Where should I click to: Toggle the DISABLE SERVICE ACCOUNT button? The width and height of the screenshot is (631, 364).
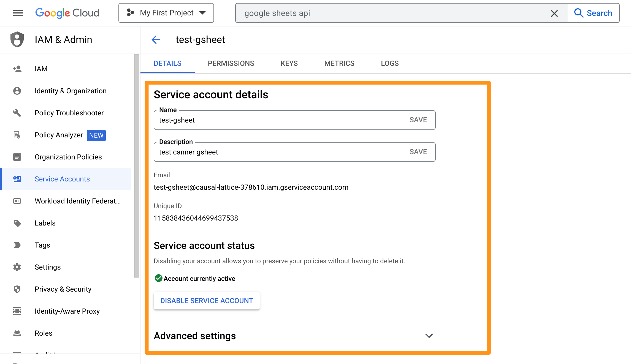pos(207,301)
